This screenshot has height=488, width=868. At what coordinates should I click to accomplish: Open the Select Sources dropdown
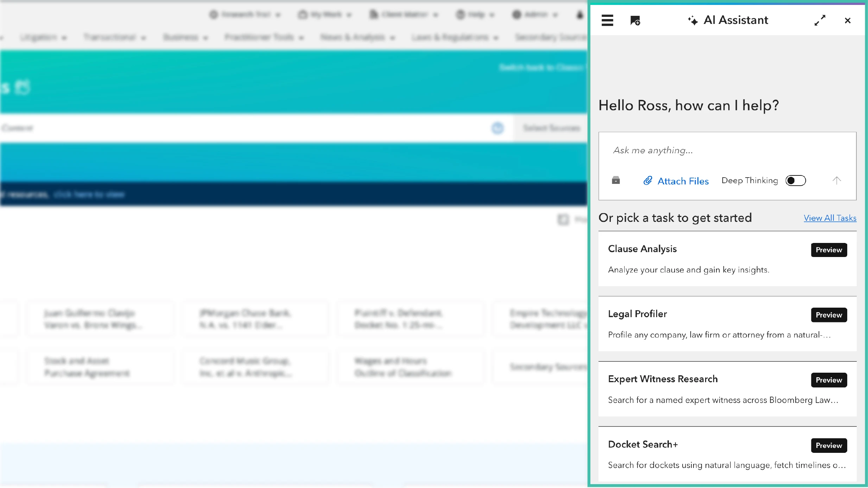(x=551, y=128)
